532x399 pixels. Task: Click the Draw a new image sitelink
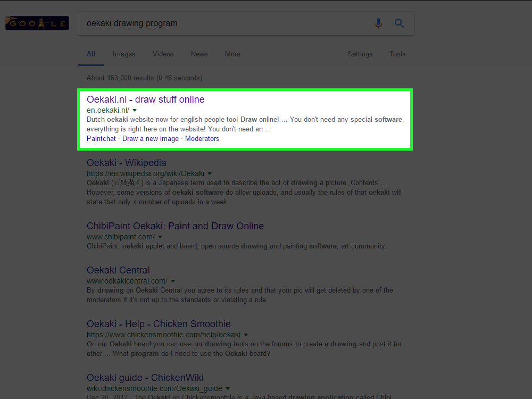pyautogui.click(x=151, y=139)
